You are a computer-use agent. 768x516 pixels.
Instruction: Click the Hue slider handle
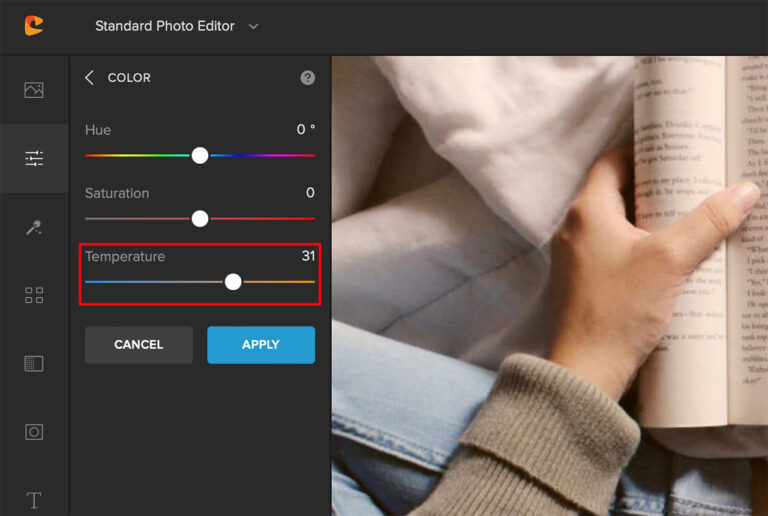(x=200, y=155)
